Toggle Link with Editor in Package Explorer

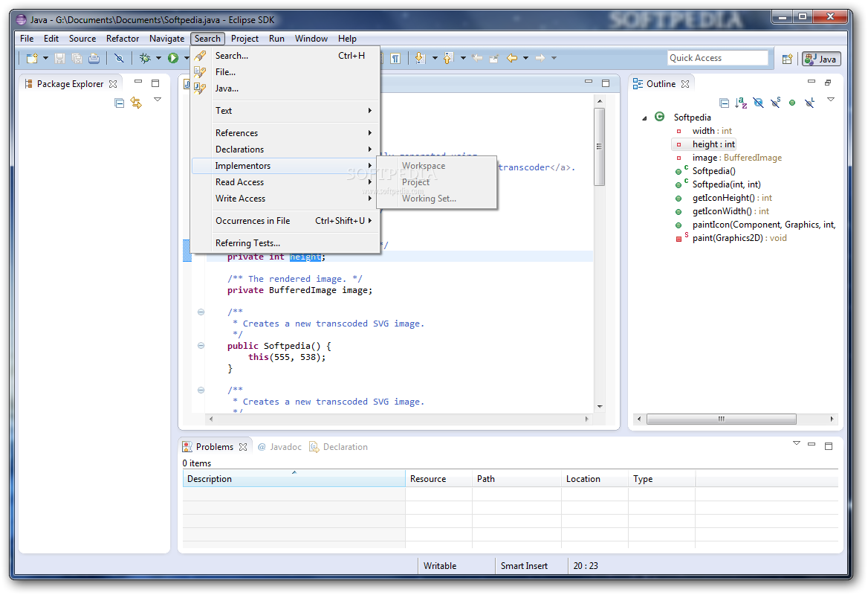136,103
